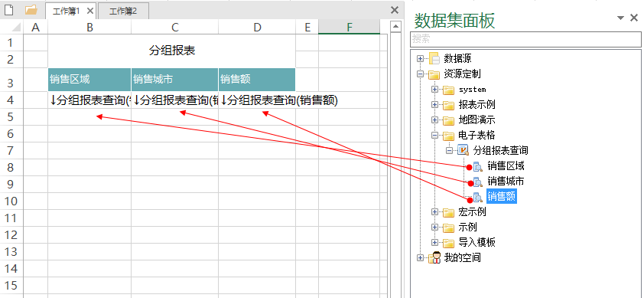The width and height of the screenshot is (644, 298).
Task: Close the 工作簿1 tab
Action: [x=90, y=11]
